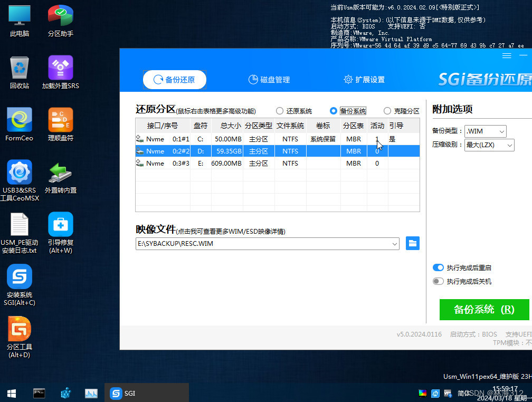Viewport: 532px width, 402px height.
Task: Click the 文件系统 column header
Action: [x=290, y=126]
